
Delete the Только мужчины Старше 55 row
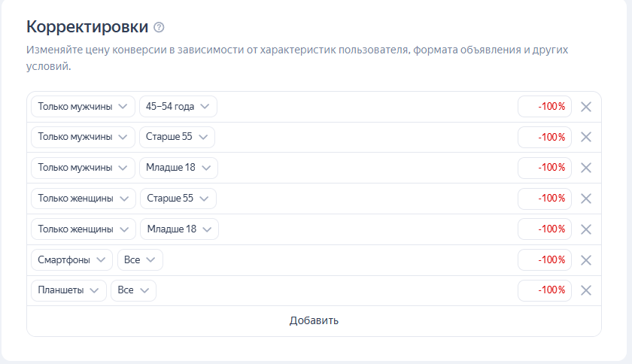point(586,137)
